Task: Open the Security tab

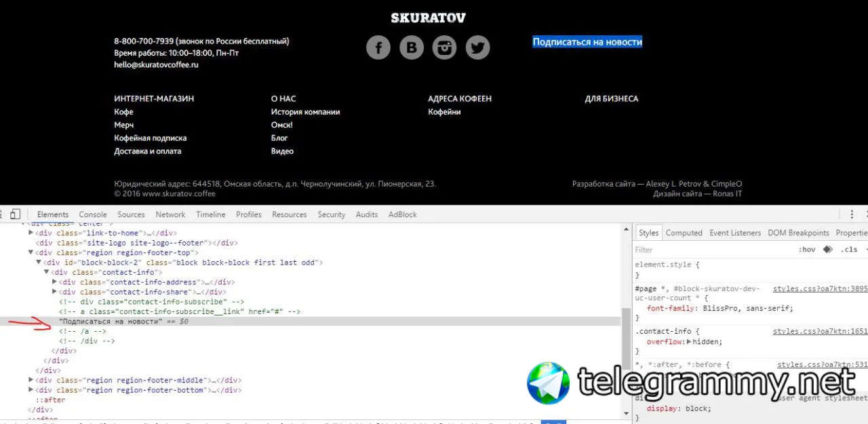Action: pyautogui.click(x=332, y=214)
